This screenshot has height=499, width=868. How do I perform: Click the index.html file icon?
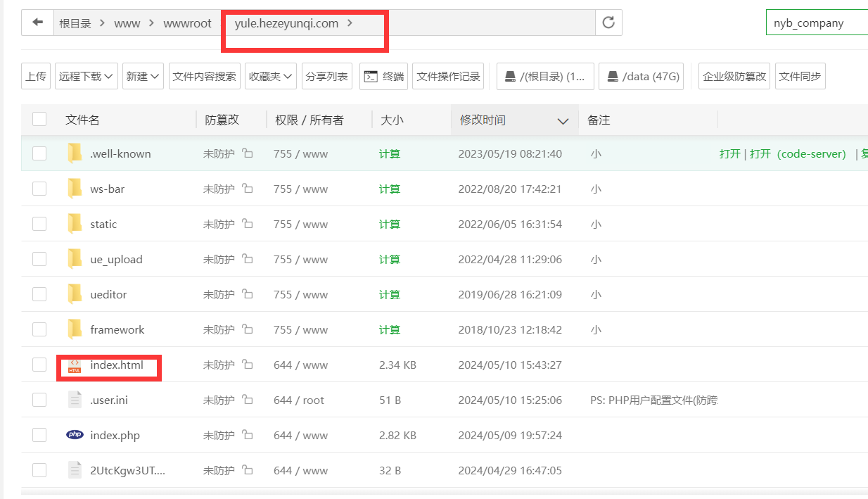[75, 365]
